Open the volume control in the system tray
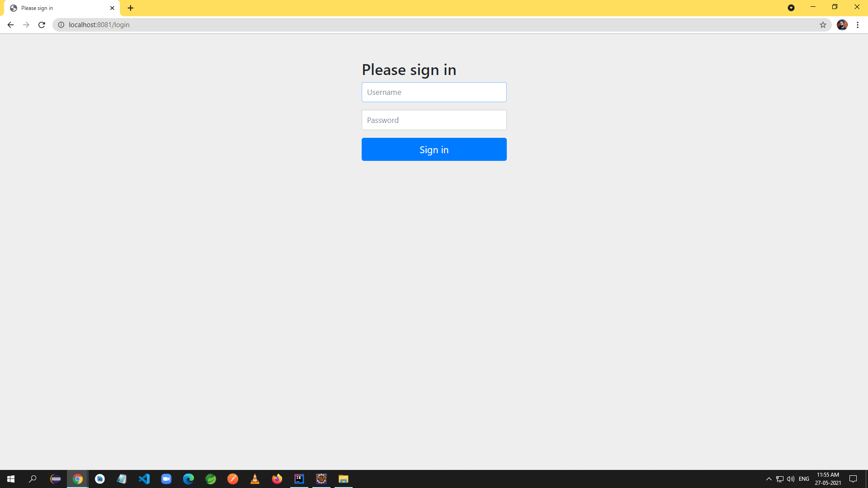This screenshot has width=868, height=488. pyautogui.click(x=791, y=479)
